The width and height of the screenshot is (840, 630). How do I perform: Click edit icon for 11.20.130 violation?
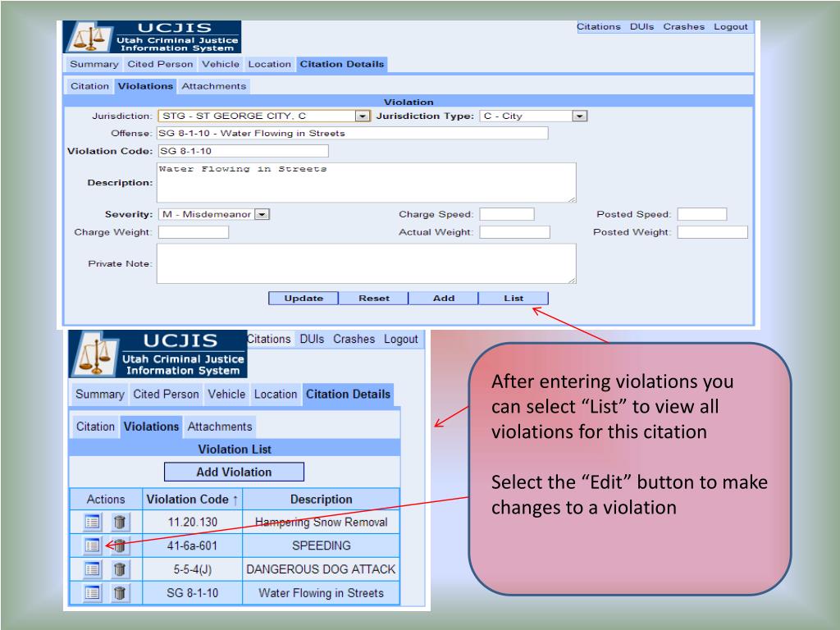[x=93, y=522]
